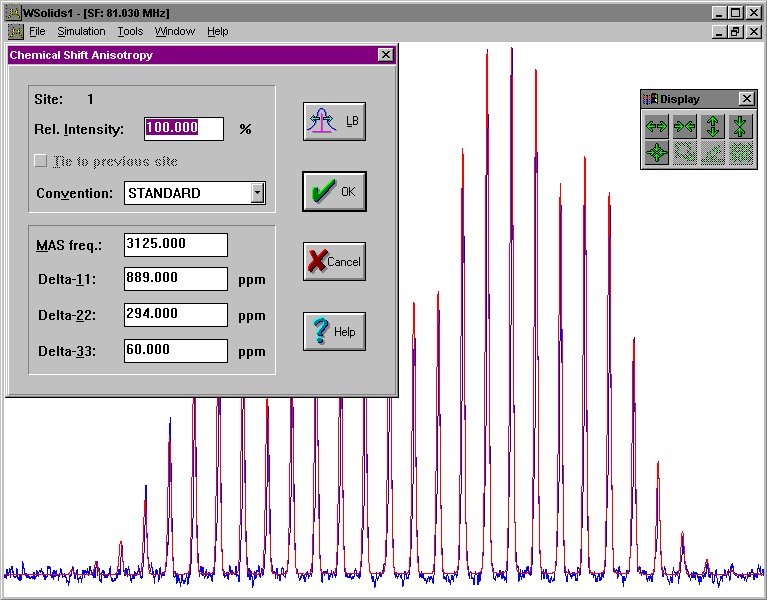The height and width of the screenshot is (600, 767).
Task: Confirm the dialog with the OK button
Action: click(334, 191)
